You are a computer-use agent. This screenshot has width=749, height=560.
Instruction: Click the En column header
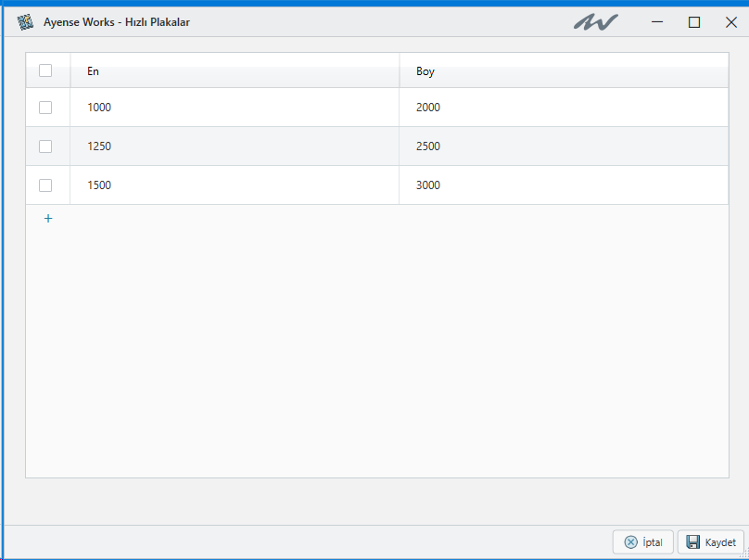[235, 70]
